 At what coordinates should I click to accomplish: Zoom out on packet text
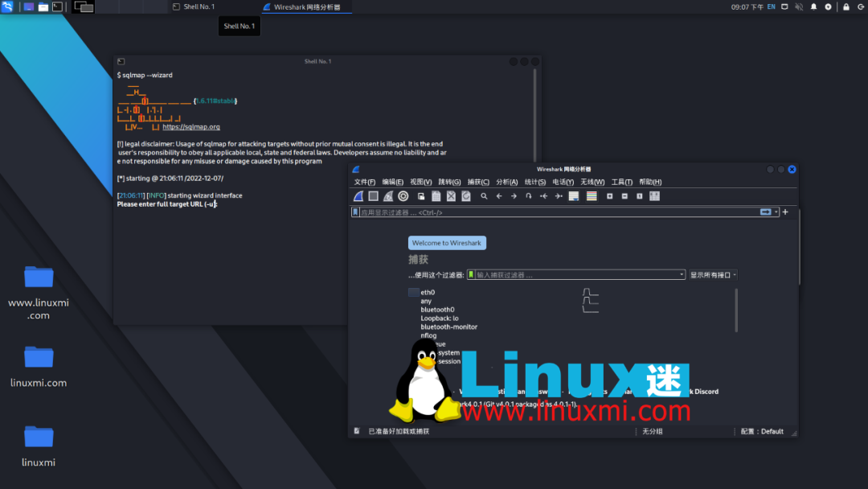[x=624, y=196]
